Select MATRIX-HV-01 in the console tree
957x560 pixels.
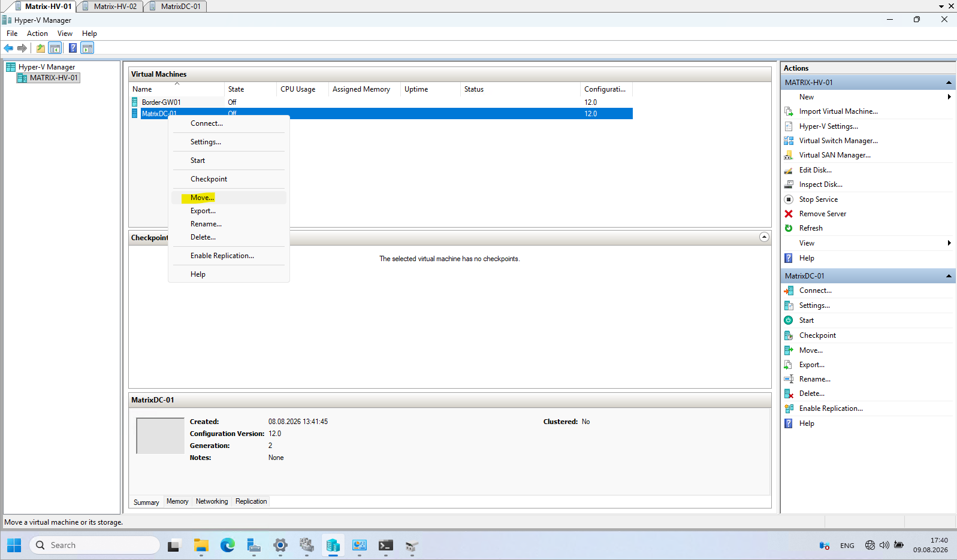coord(48,78)
